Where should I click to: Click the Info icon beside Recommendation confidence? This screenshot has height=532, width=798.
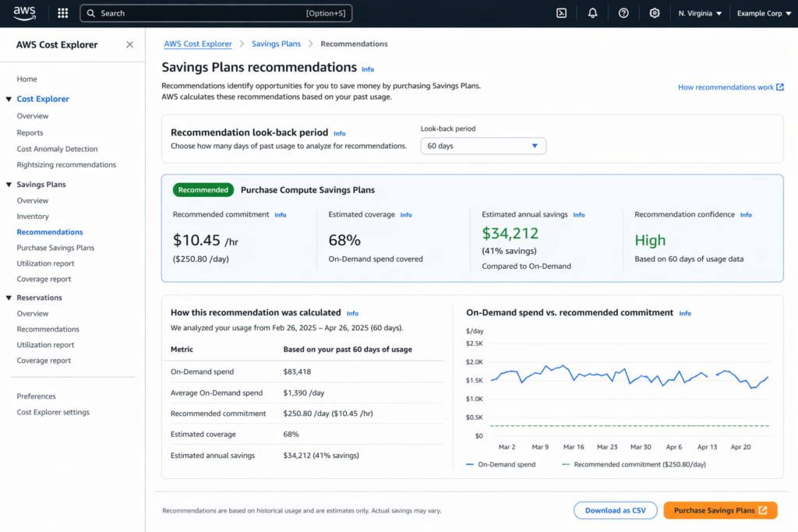[x=746, y=214]
